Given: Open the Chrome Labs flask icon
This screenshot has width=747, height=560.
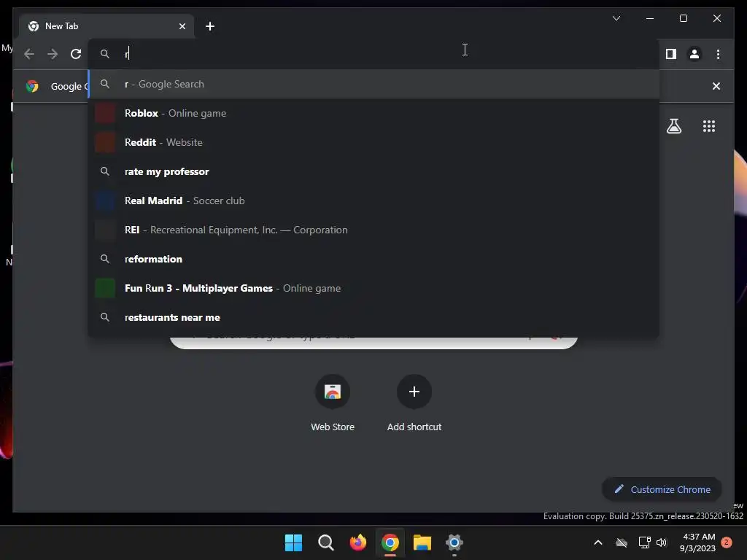Looking at the screenshot, I should (673, 126).
